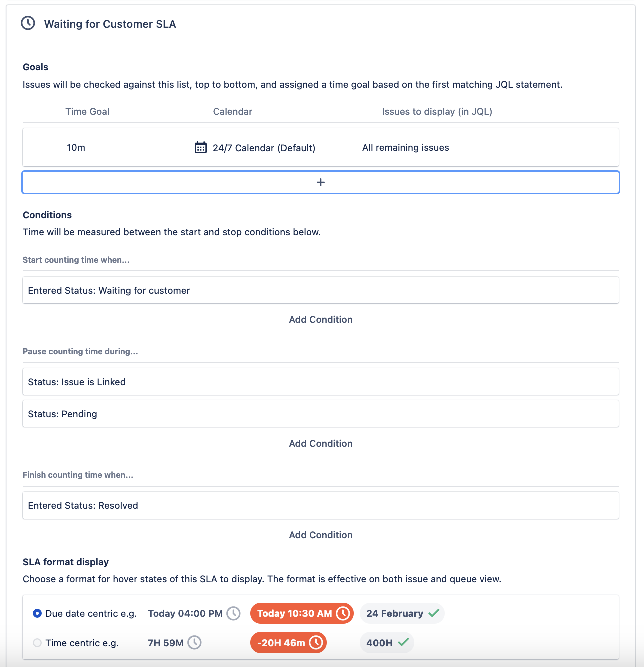Click the Entered Status: Waiting for customer condition
Viewport: 644px width, 667px height.
(x=321, y=290)
